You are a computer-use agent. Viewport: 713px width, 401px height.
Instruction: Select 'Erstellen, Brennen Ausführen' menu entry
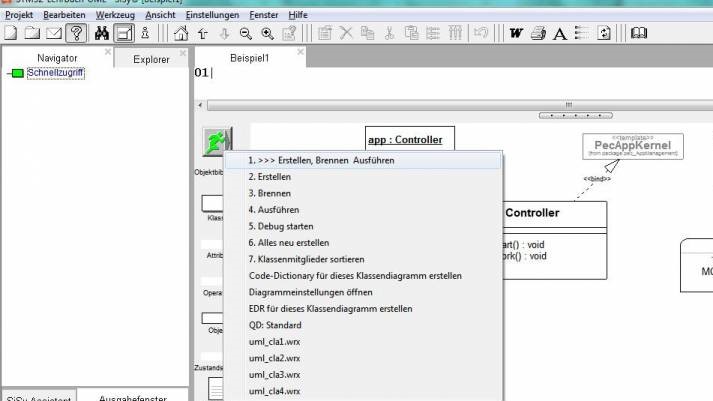coord(320,160)
